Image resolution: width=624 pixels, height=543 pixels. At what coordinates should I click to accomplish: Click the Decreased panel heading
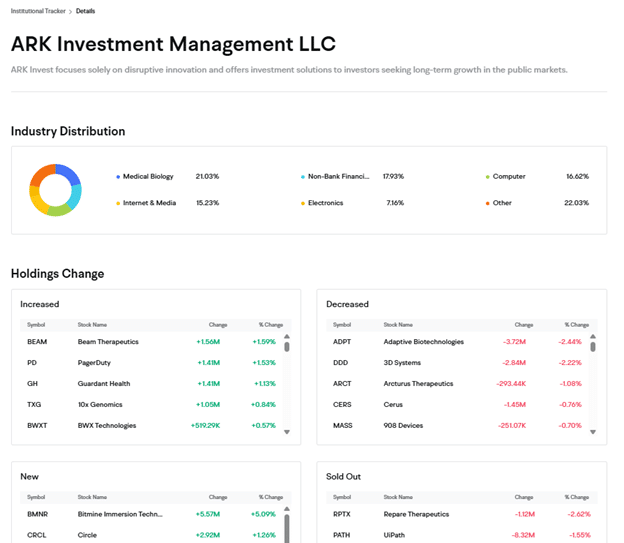[x=347, y=304]
